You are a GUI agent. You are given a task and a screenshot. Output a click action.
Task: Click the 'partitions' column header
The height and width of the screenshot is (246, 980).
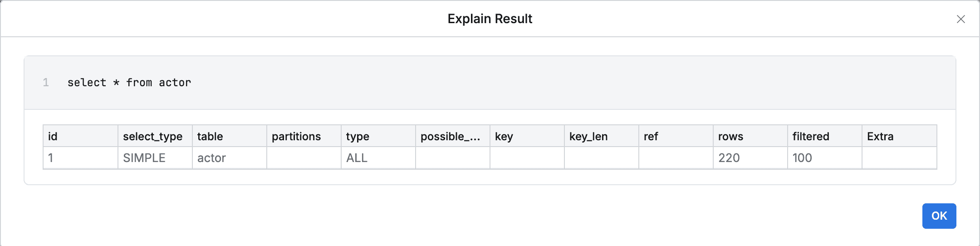point(296,136)
